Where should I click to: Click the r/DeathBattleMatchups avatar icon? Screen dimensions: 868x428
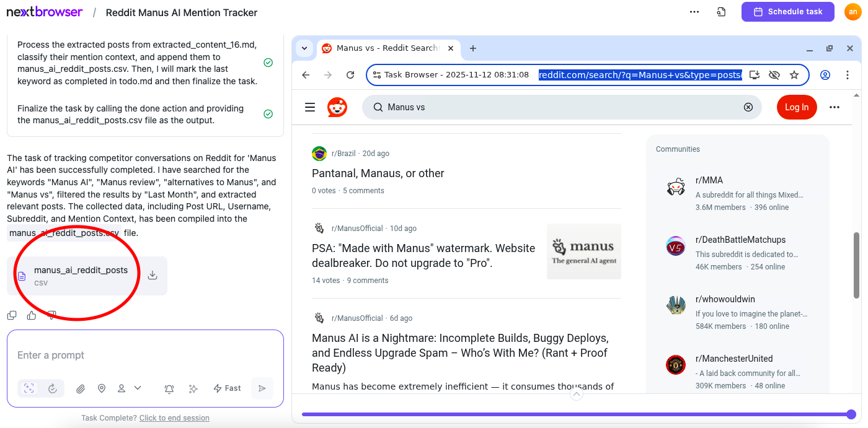coord(676,246)
